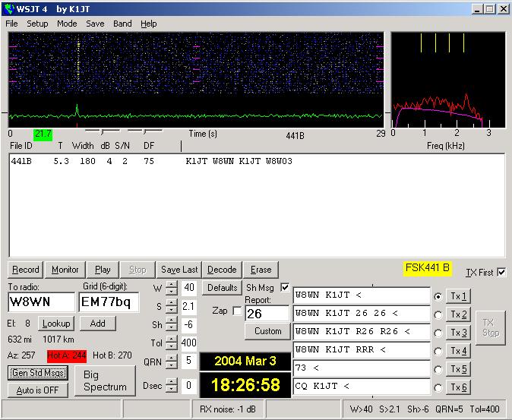Select the Tx2 message radio button
The image size is (512, 420).
click(438, 315)
